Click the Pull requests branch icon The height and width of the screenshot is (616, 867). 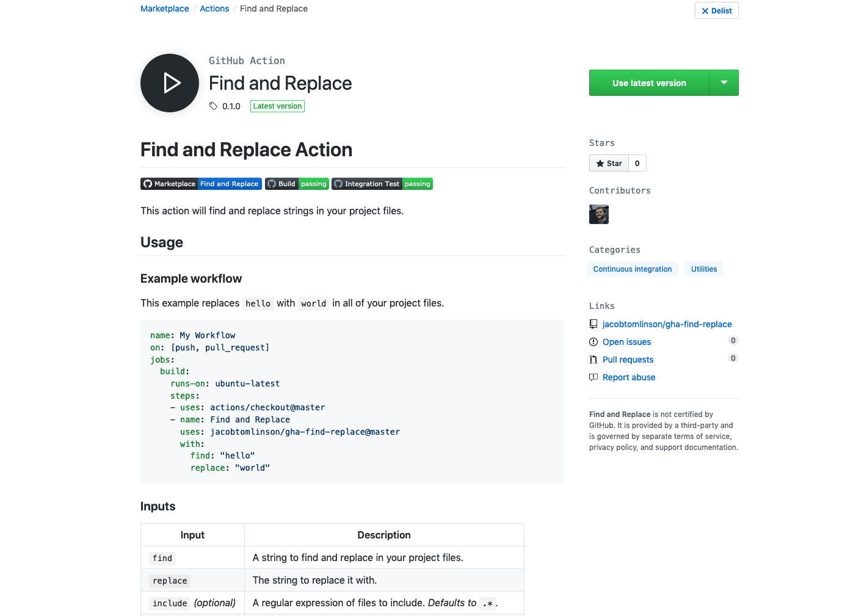[593, 360]
